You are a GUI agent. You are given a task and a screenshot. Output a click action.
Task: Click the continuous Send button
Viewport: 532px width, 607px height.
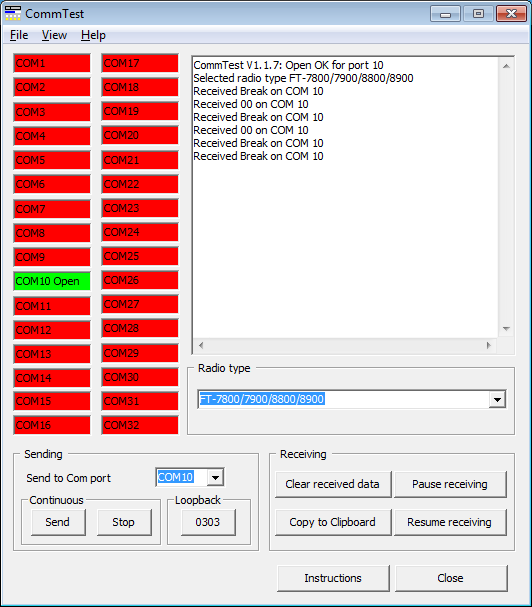[x=58, y=522]
